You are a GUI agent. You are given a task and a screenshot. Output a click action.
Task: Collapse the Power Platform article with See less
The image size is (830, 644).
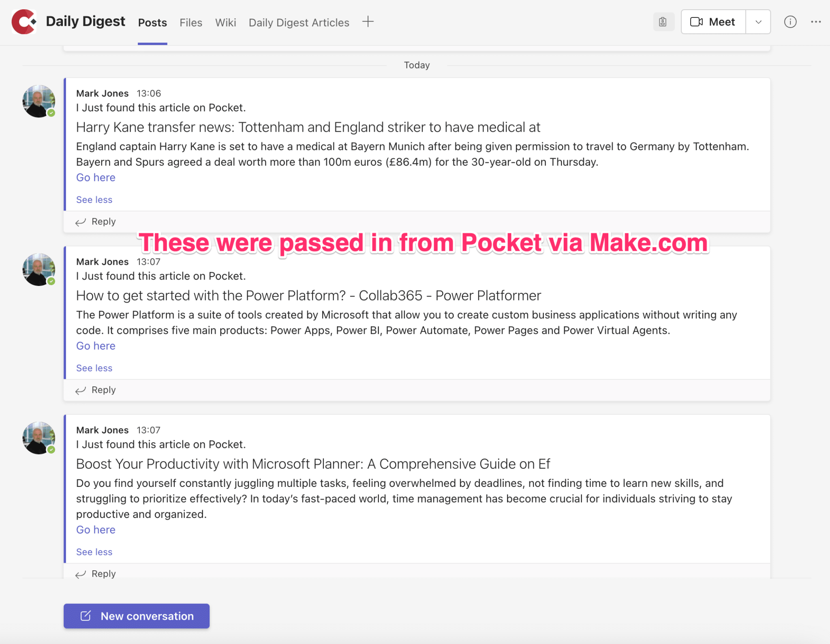(x=94, y=368)
